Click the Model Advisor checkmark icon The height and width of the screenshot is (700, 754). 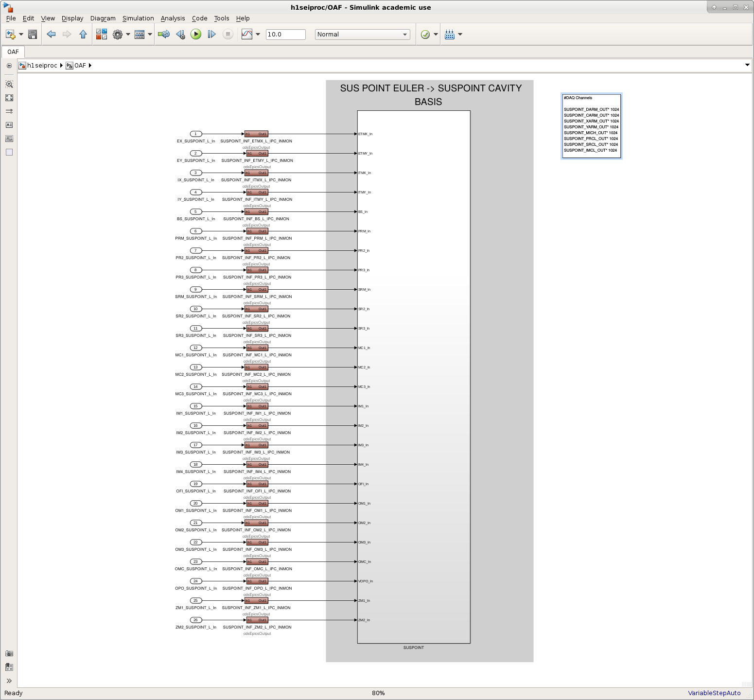[425, 35]
